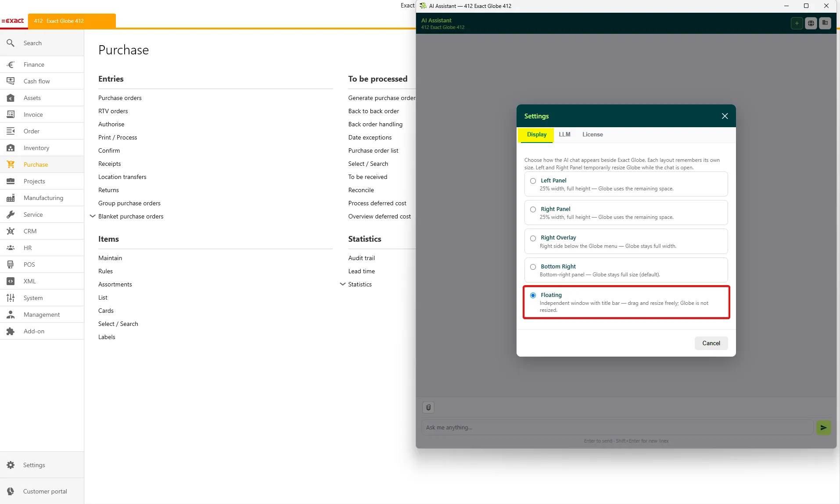Open Service via its wrench icon

tap(11, 214)
